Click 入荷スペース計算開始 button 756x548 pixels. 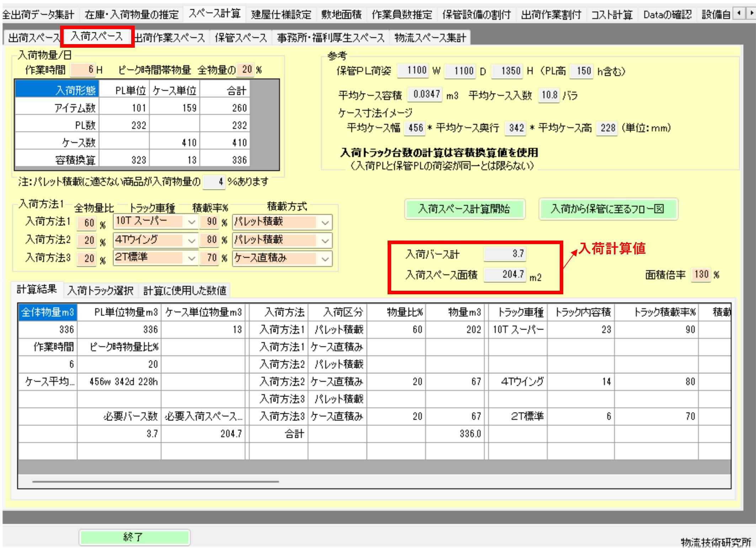pos(464,209)
